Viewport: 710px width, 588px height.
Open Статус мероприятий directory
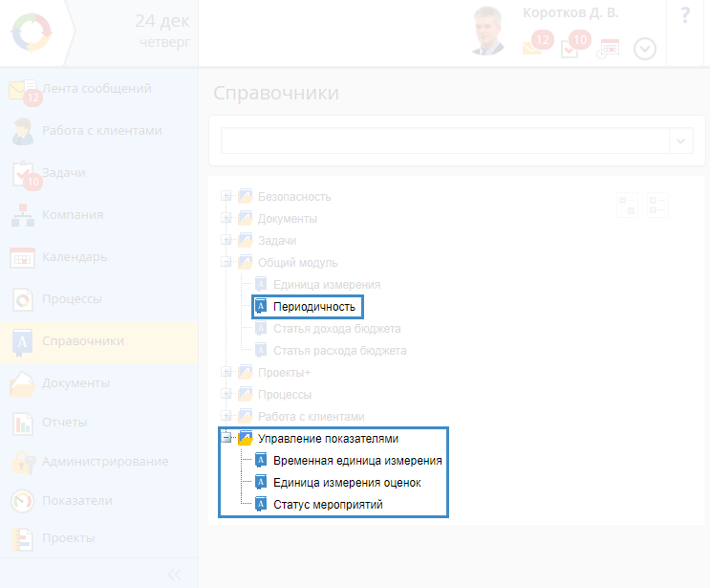tap(328, 504)
